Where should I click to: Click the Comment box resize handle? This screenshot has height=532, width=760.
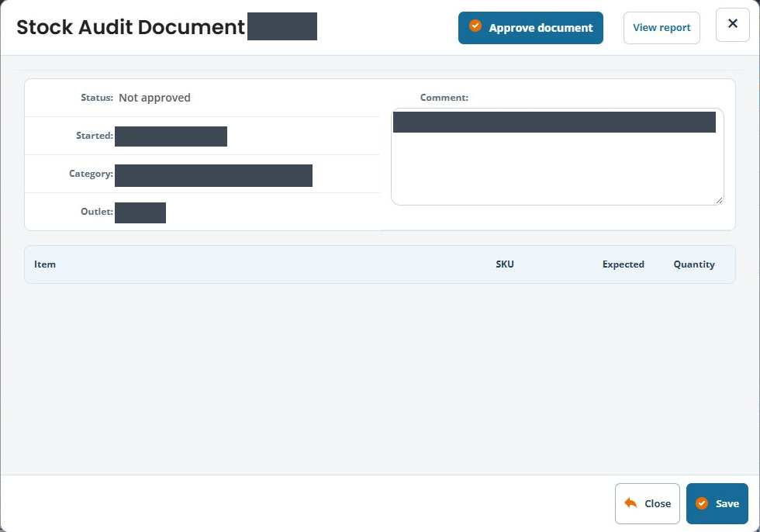click(720, 200)
